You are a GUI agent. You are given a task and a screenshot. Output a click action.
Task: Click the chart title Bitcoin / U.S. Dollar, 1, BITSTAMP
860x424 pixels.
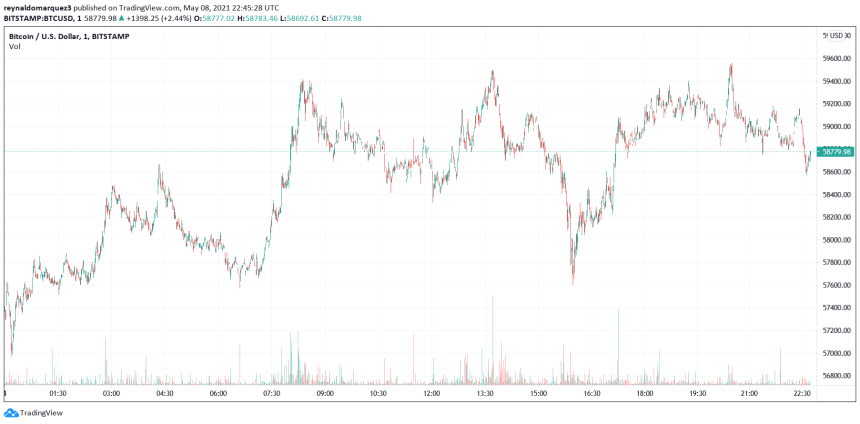click(70, 36)
